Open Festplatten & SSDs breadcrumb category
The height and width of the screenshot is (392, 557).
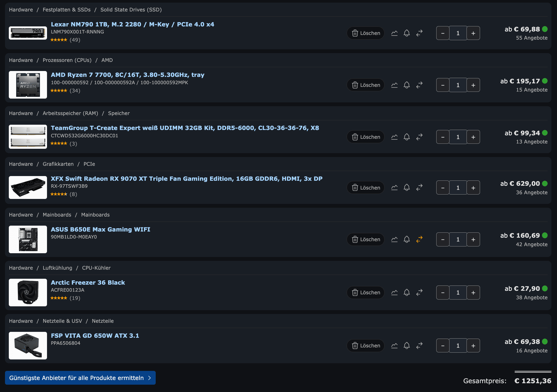pyautogui.click(x=67, y=10)
